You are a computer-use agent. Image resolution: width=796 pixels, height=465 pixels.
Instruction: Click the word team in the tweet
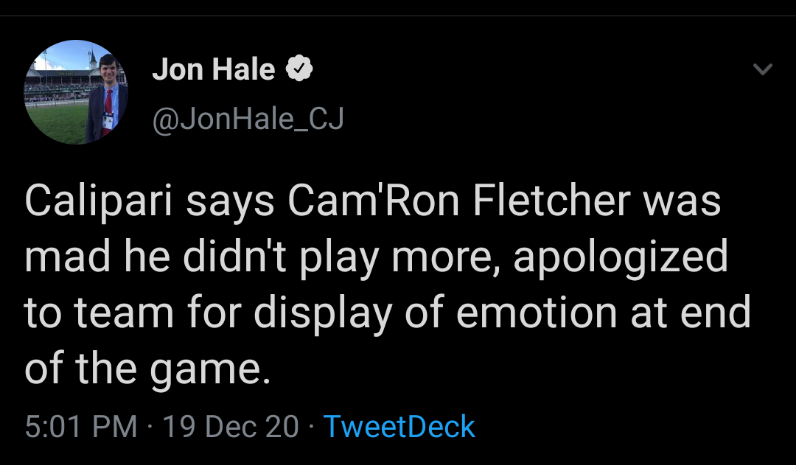click(x=124, y=314)
